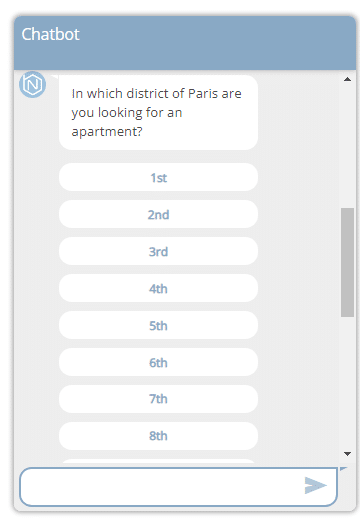
Task: Click the send arrow icon
Action: 315,485
